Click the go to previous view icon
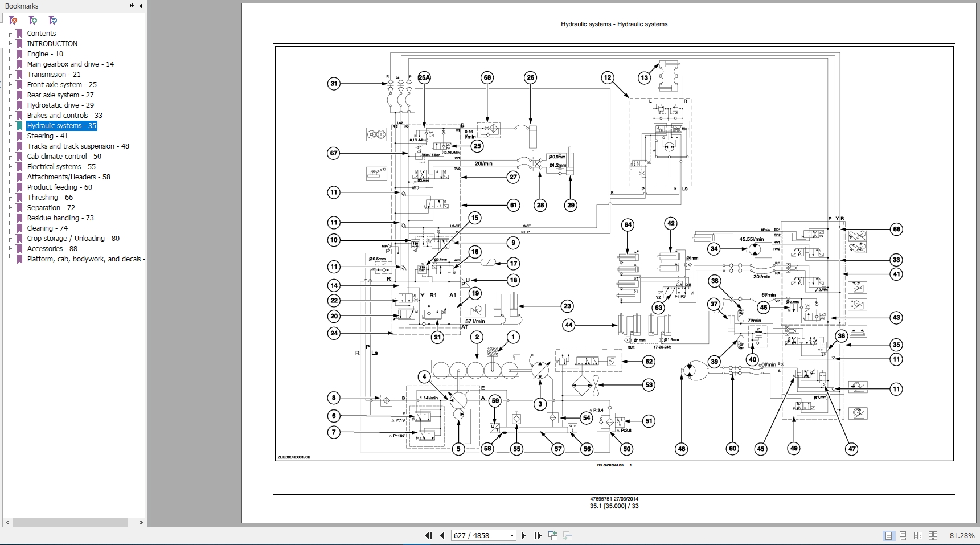 tap(553, 535)
